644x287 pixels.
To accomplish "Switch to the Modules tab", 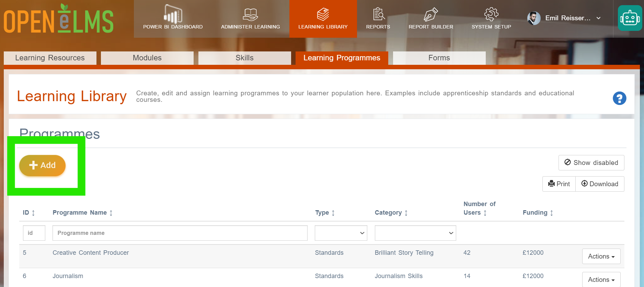I will (147, 58).
